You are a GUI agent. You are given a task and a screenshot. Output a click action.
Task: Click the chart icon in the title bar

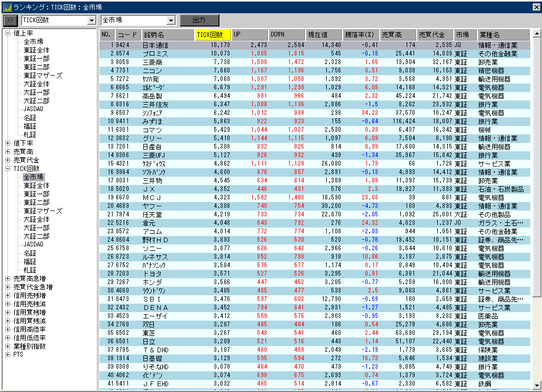click(x=7, y=7)
